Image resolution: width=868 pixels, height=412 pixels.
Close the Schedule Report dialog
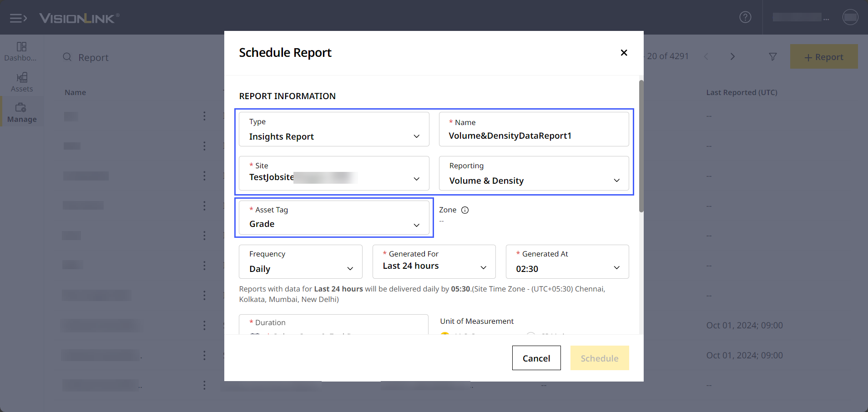[x=624, y=53]
